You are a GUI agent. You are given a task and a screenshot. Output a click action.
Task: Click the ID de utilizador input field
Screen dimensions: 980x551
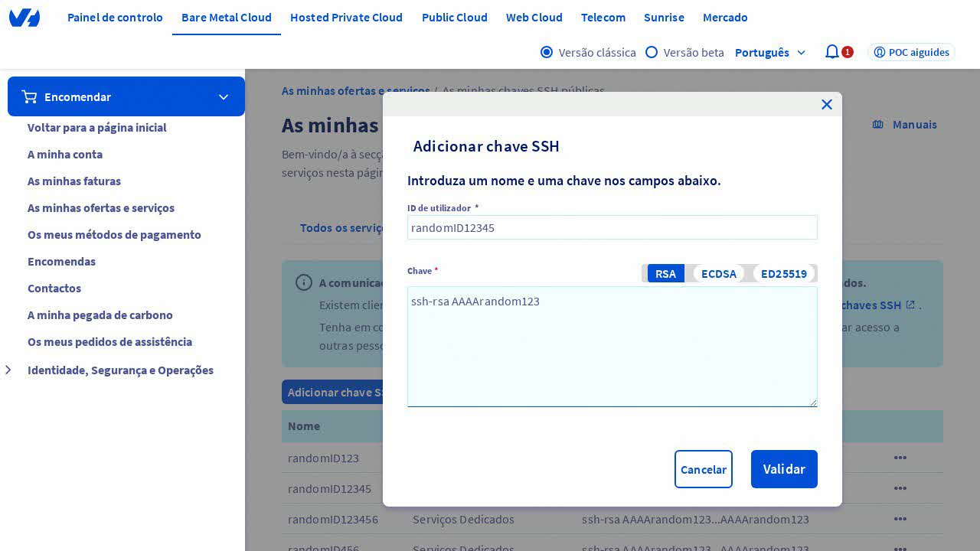612,227
